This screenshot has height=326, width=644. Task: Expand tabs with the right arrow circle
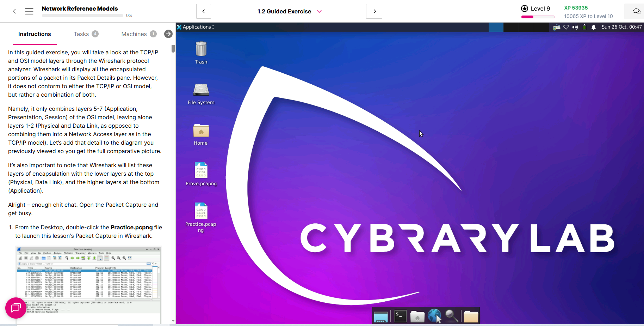click(168, 34)
